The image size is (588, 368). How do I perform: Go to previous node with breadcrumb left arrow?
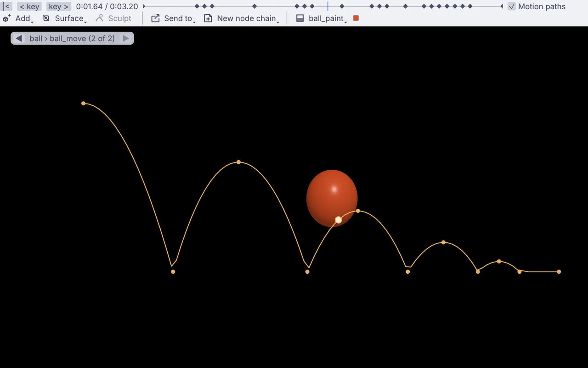click(18, 38)
